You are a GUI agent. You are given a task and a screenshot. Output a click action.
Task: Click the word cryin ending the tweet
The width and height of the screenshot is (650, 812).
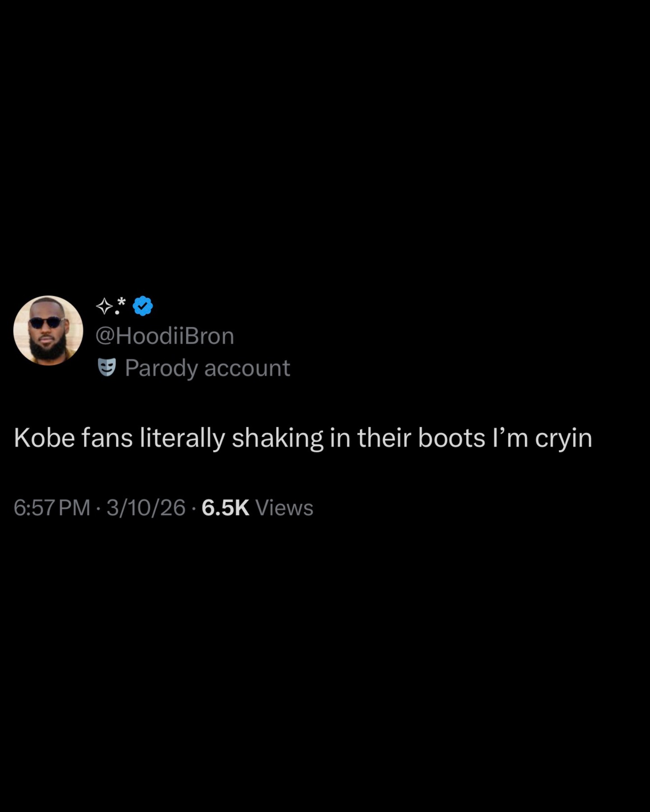point(563,439)
